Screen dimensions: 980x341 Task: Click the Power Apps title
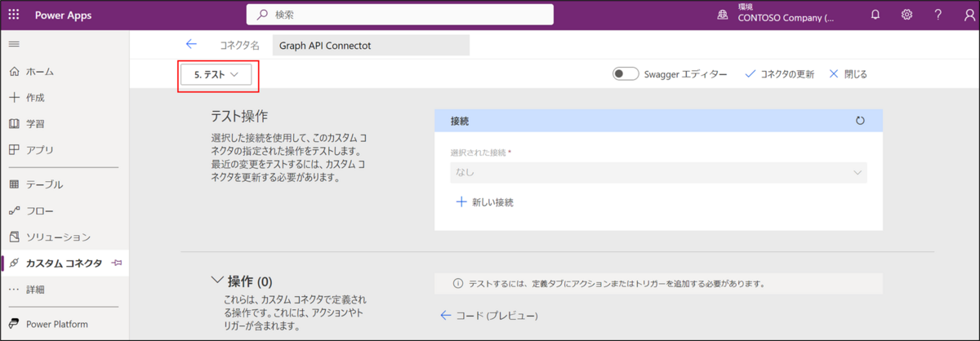(64, 15)
